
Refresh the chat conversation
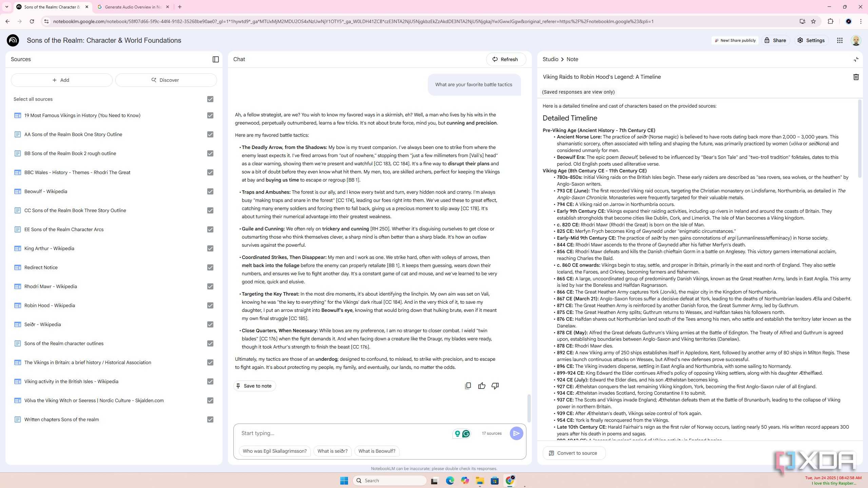[506, 59]
